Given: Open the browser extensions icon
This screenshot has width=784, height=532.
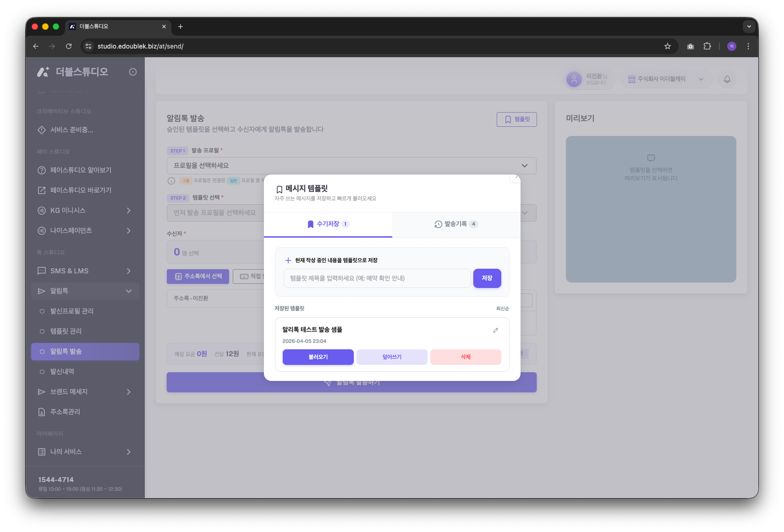Looking at the screenshot, I should (707, 46).
